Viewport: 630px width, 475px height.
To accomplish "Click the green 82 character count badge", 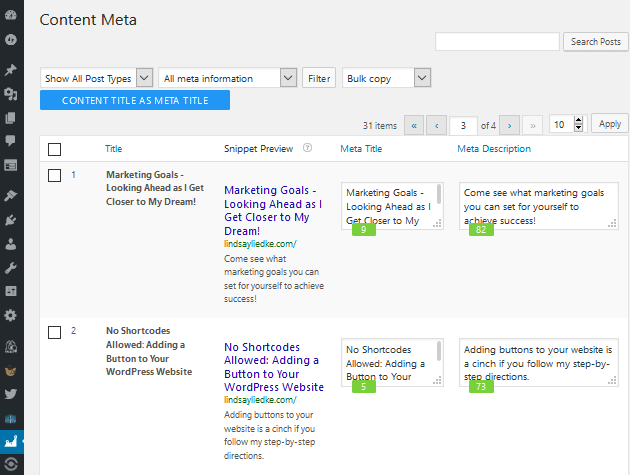I will click(481, 229).
